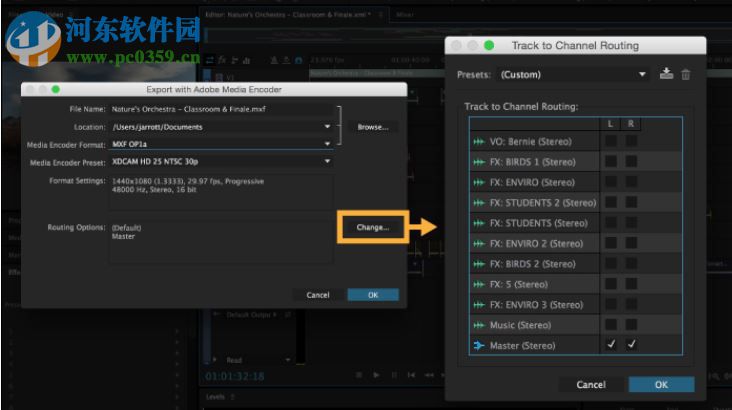Click the FX: ENVIRO 3 track waveform icon
Viewport: 732px width, 410px height.
(x=479, y=305)
